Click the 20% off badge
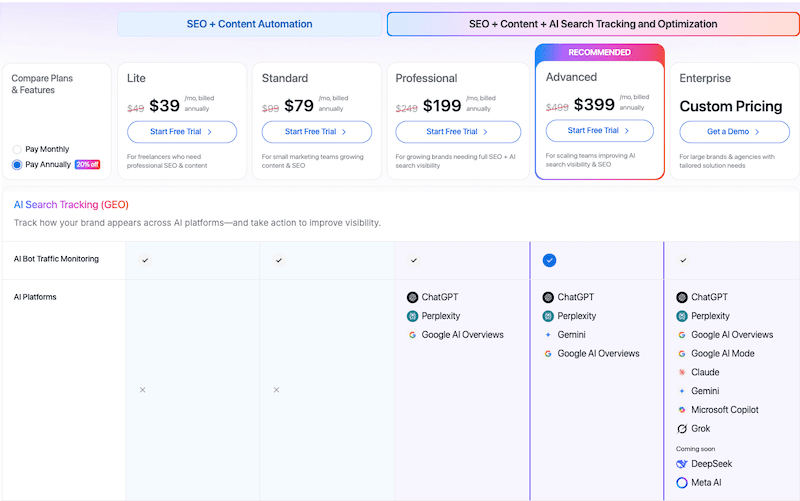The image size is (800, 501). click(x=87, y=164)
